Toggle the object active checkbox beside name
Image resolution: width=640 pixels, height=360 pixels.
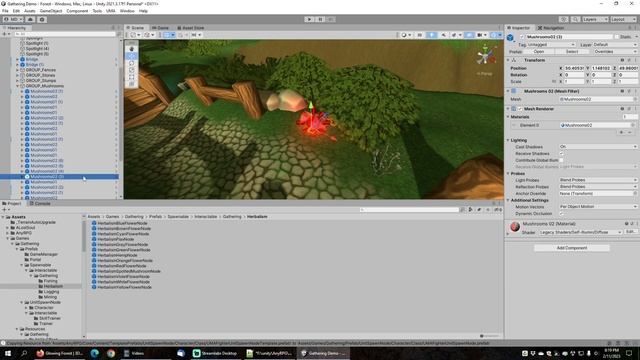pos(522,37)
